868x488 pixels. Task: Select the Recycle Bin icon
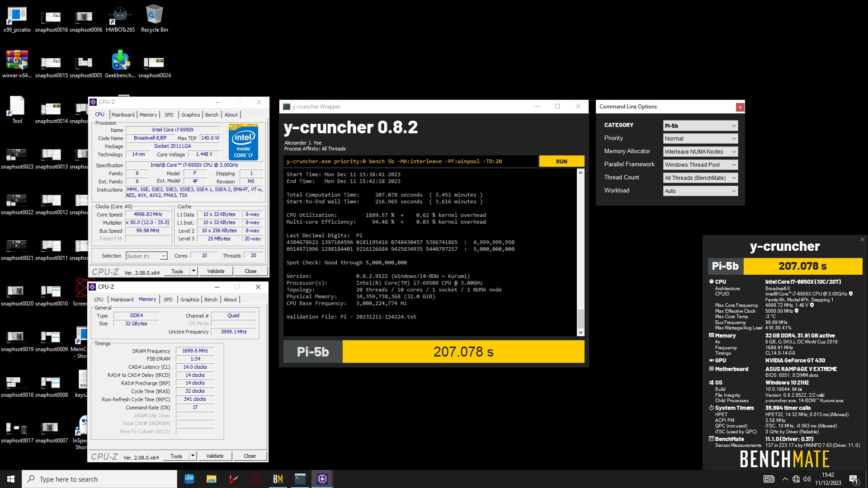(154, 19)
